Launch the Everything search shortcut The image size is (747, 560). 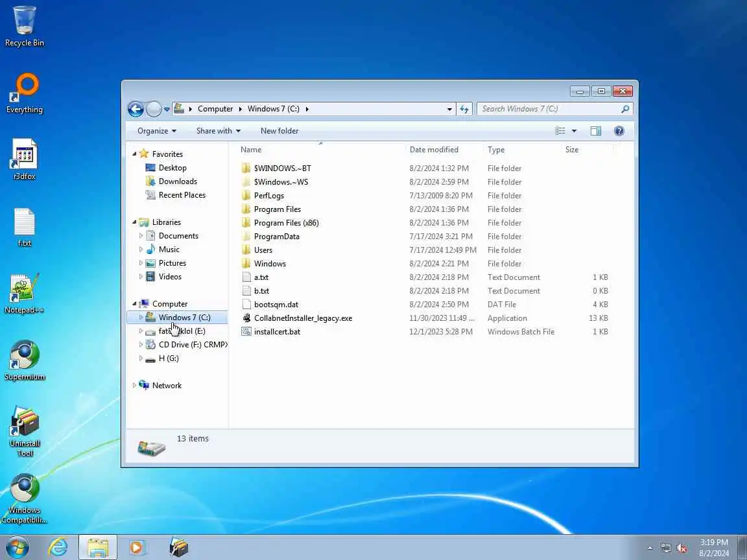[24, 93]
